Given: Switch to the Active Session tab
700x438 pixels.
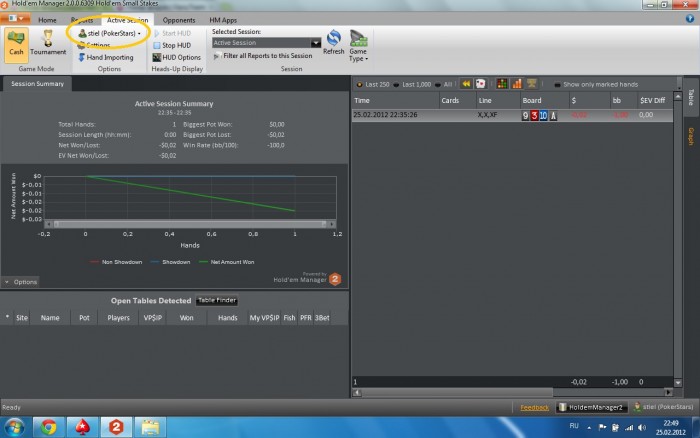Looking at the screenshot, I should 127,20.
